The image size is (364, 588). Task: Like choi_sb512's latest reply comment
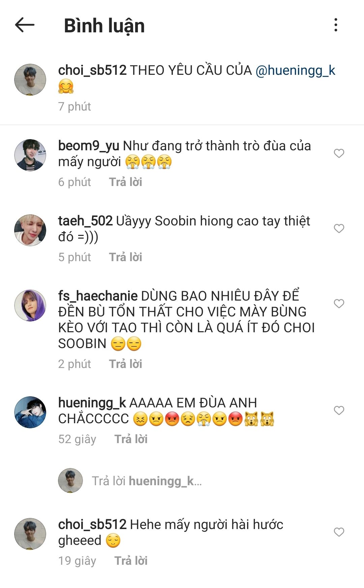[x=339, y=532]
